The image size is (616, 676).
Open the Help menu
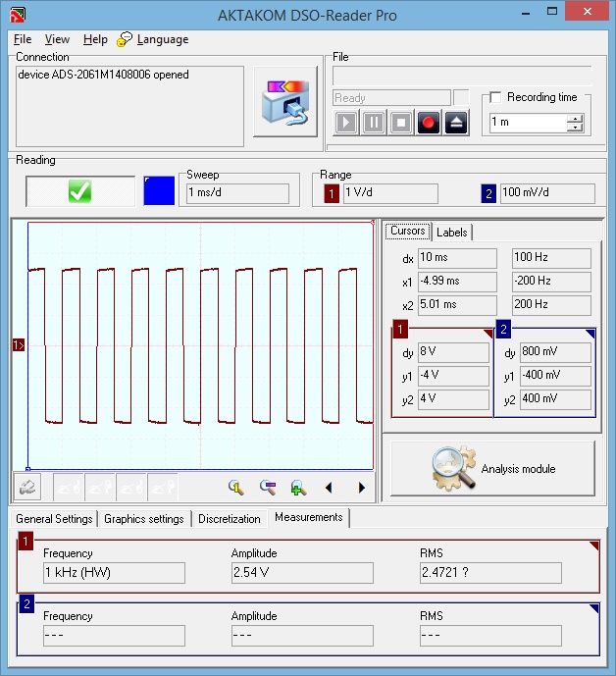(95, 39)
